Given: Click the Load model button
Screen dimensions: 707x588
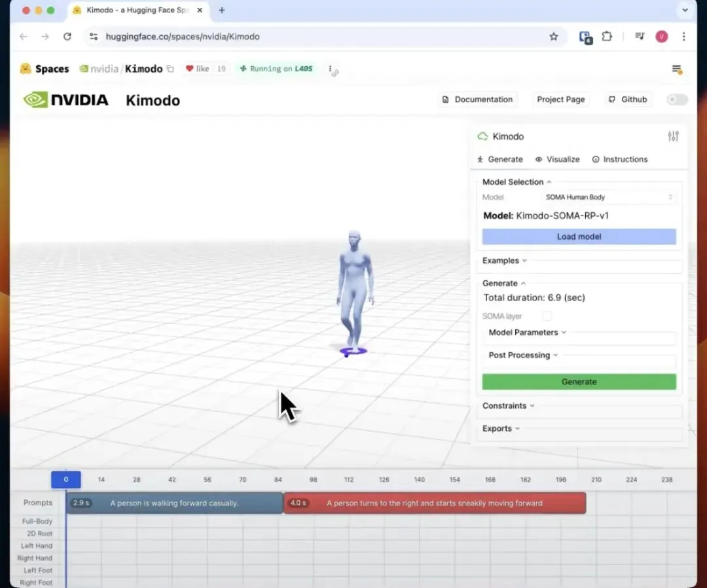Looking at the screenshot, I should pos(579,237).
